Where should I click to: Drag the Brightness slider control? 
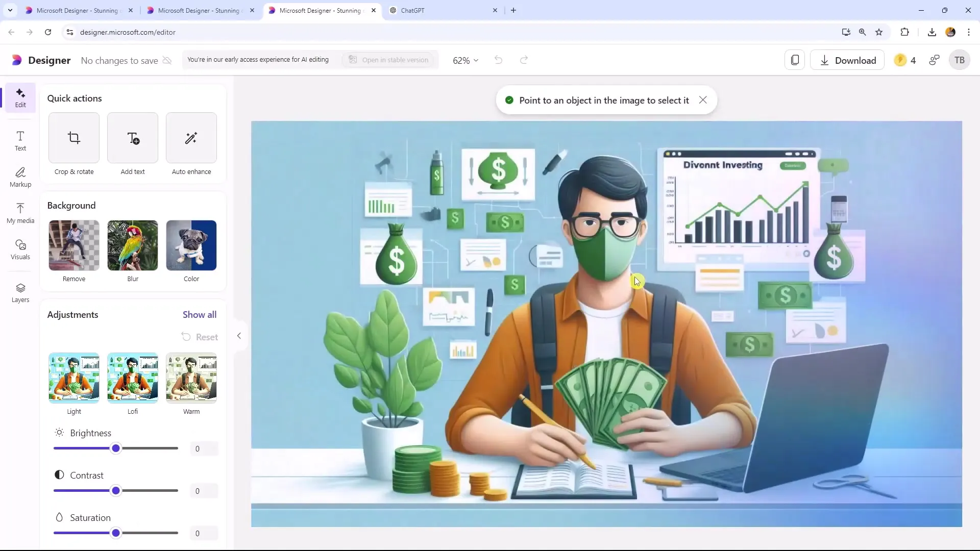tap(116, 449)
